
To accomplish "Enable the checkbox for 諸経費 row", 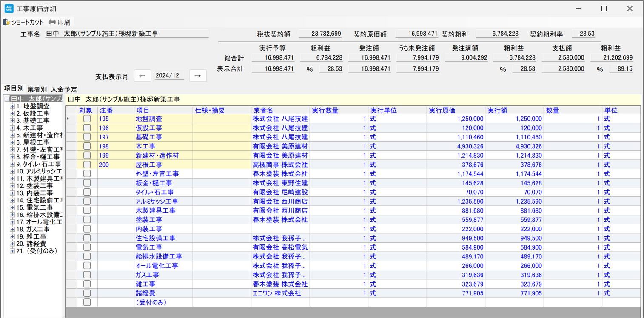I will coord(87,293).
